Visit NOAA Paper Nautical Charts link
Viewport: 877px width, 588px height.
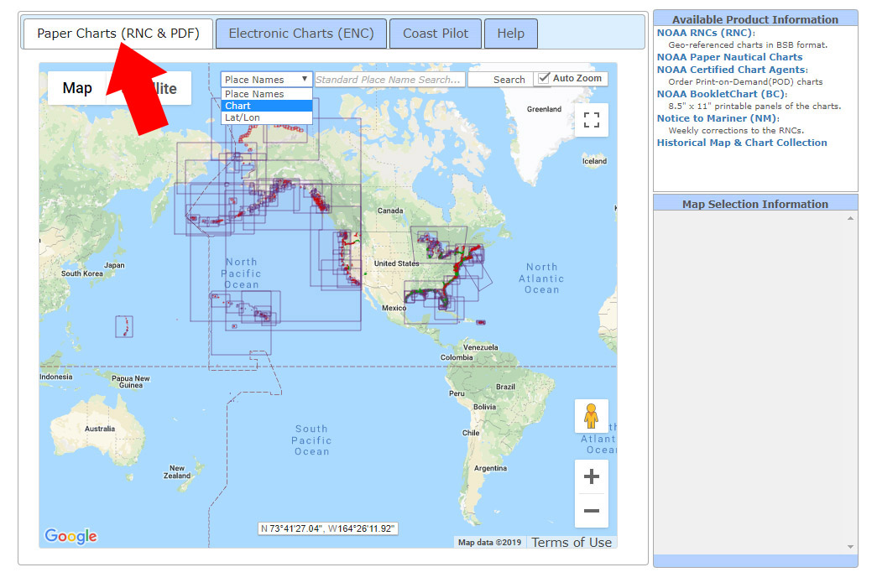point(729,57)
